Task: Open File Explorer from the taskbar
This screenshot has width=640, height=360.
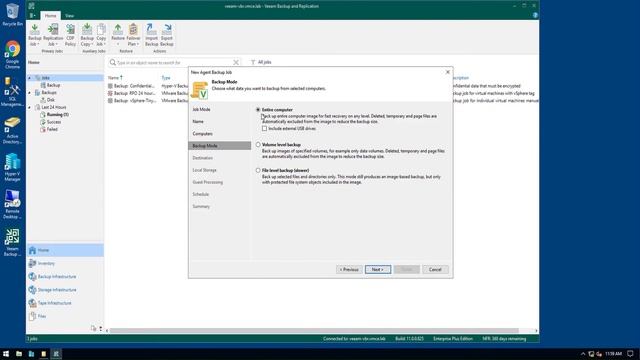Action: click(x=19, y=354)
